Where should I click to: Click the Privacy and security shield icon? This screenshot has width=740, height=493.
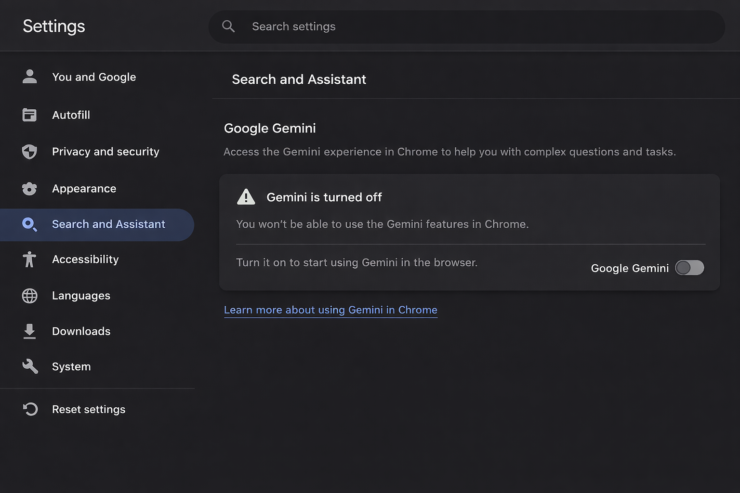[30, 152]
